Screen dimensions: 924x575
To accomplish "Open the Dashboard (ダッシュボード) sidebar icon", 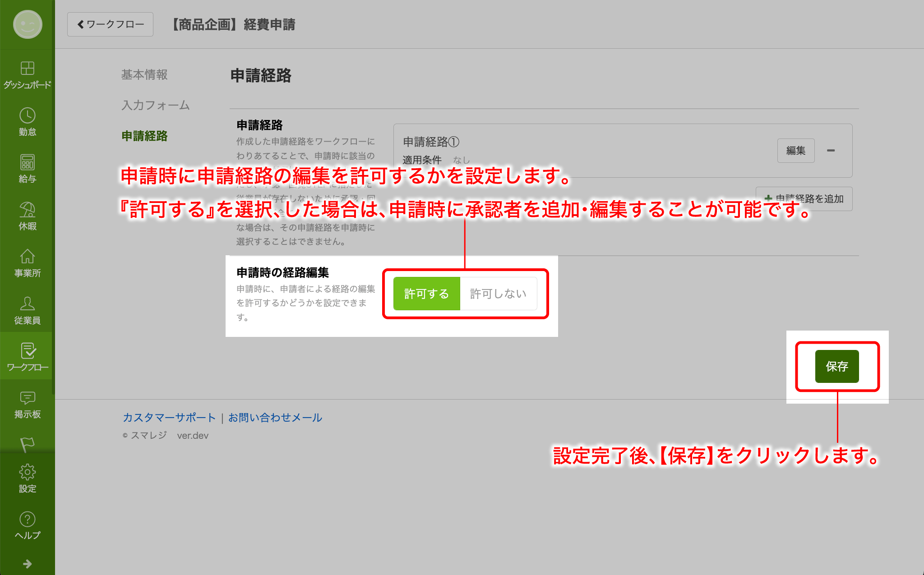I will pyautogui.click(x=27, y=75).
